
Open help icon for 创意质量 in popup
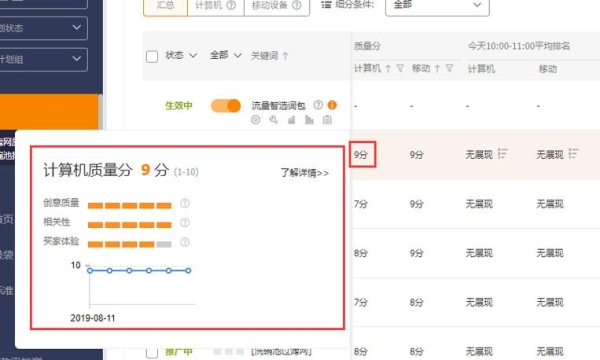[185, 203]
